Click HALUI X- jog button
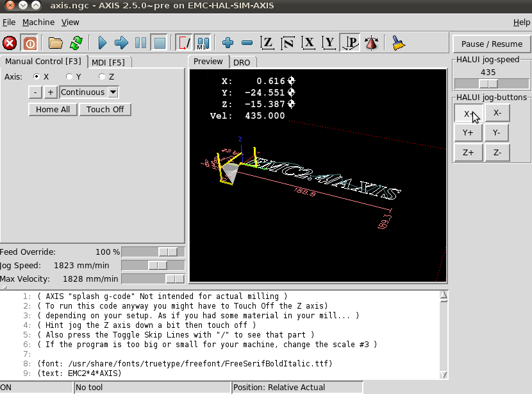The height and width of the screenshot is (394, 532). pos(497,113)
